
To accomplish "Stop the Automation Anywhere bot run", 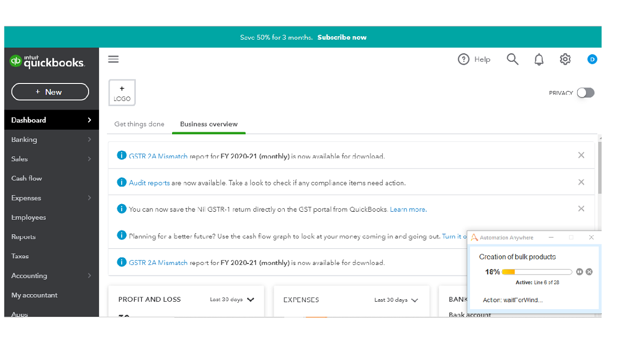I will click(589, 272).
